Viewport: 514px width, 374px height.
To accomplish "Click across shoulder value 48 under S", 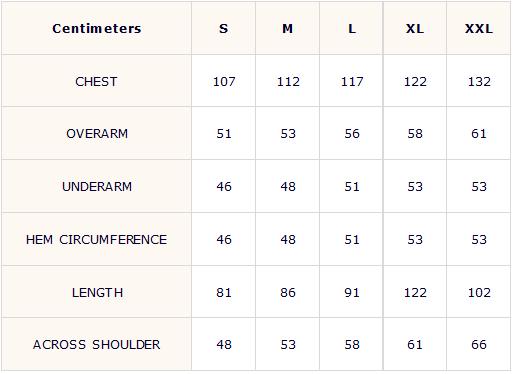I will point(224,345).
